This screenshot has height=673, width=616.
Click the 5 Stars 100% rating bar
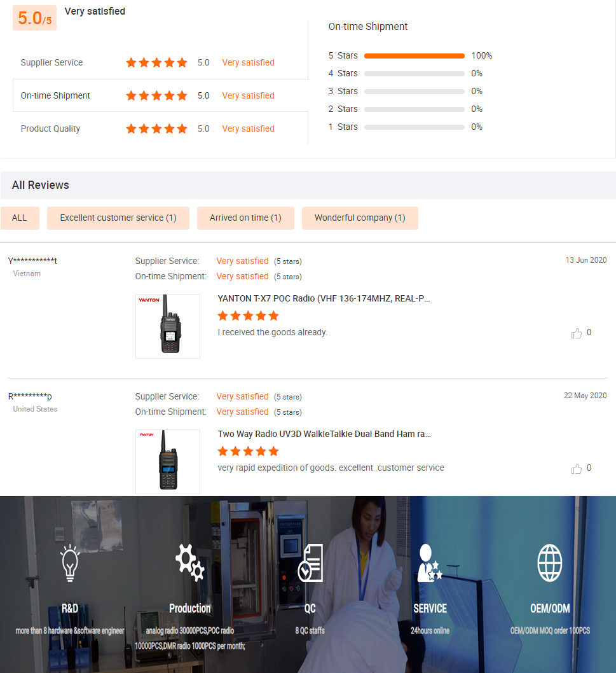pyautogui.click(x=414, y=56)
